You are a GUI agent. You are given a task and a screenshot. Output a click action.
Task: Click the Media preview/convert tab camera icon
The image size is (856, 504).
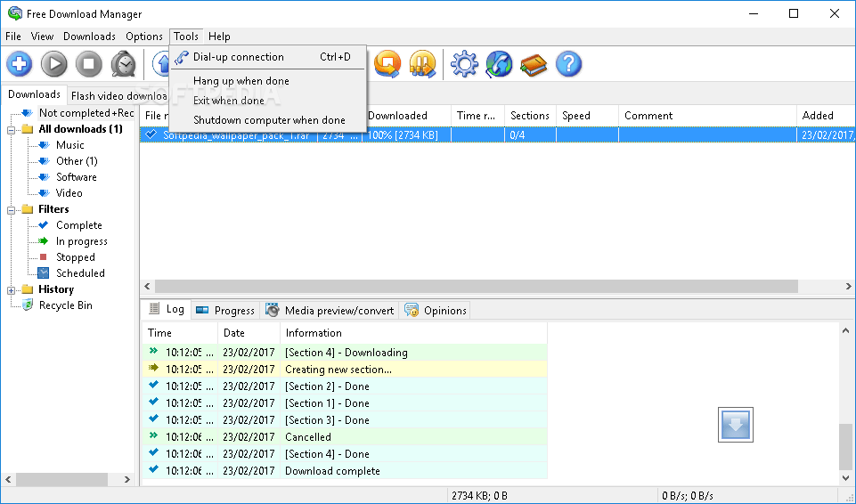[x=272, y=310]
